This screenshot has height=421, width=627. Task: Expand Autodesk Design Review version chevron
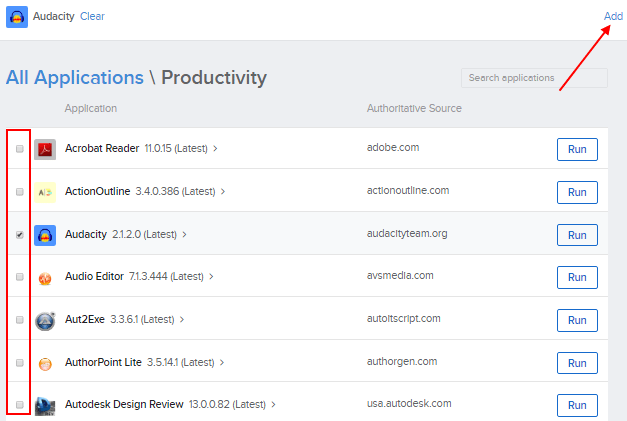(274, 405)
